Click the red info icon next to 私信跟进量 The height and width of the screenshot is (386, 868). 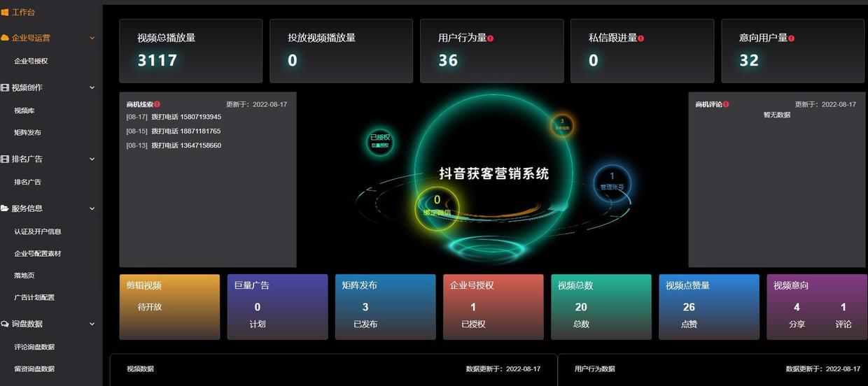640,38
